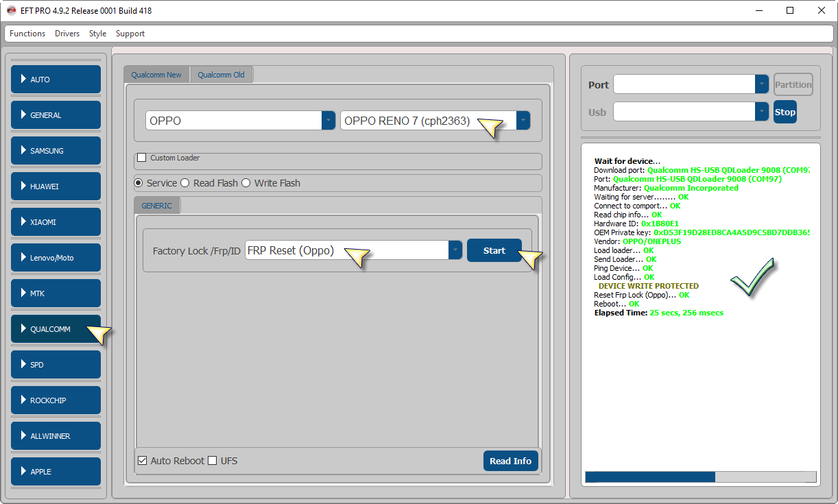Switch to the Qualcomm Old tab

(222, 75)
